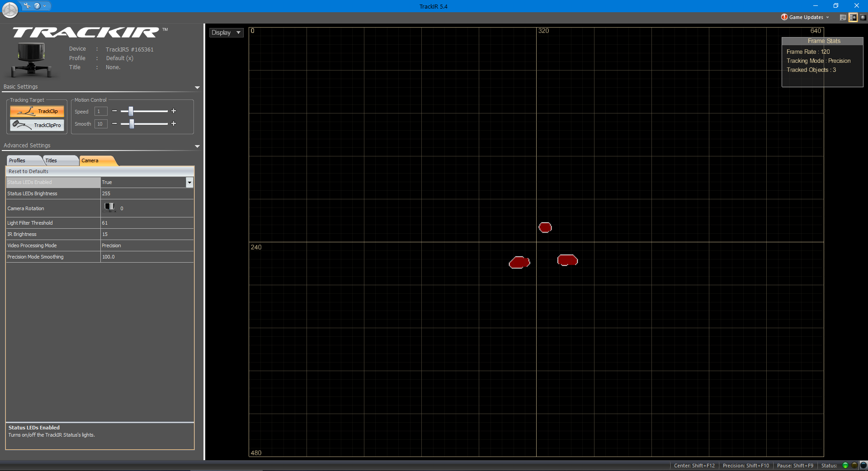Click the Center: Shift+F12 status entry

point(694,466)
